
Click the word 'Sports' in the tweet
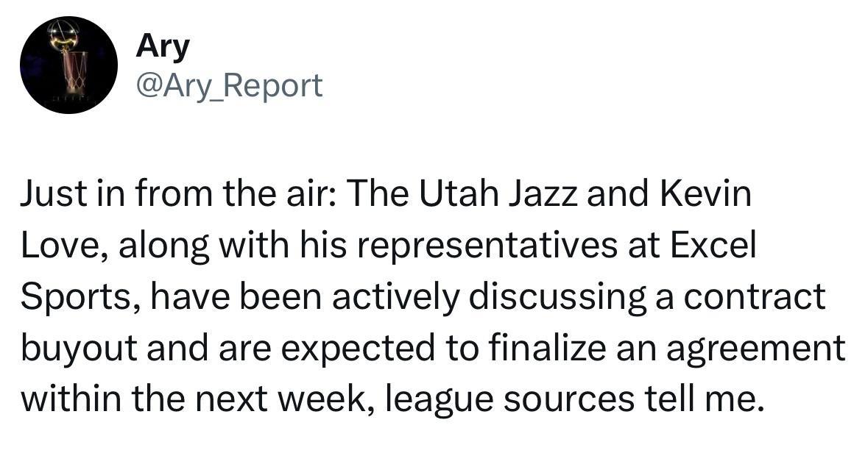(80, 297)
